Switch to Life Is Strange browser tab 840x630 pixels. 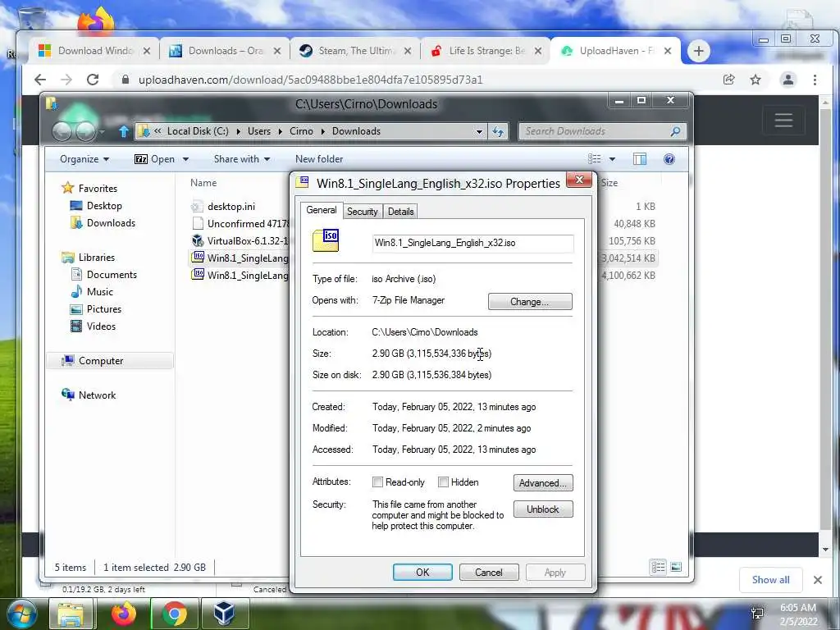click(x=486, y=51)
